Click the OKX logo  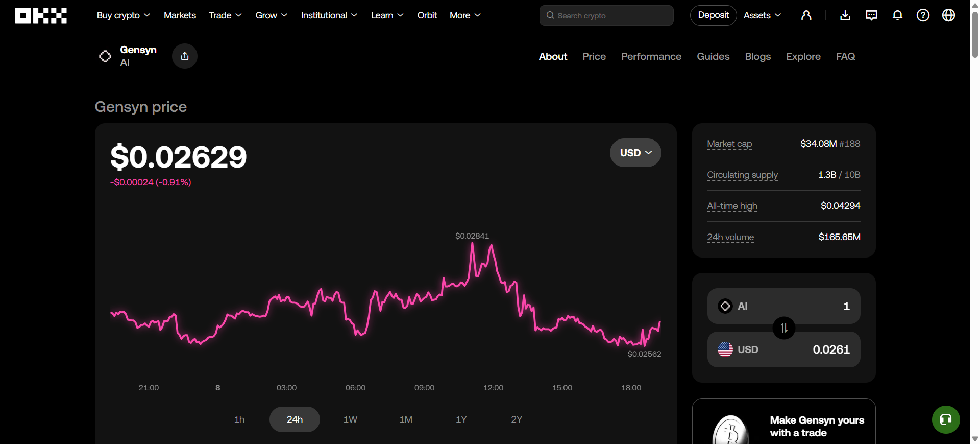tap(41, 15)
